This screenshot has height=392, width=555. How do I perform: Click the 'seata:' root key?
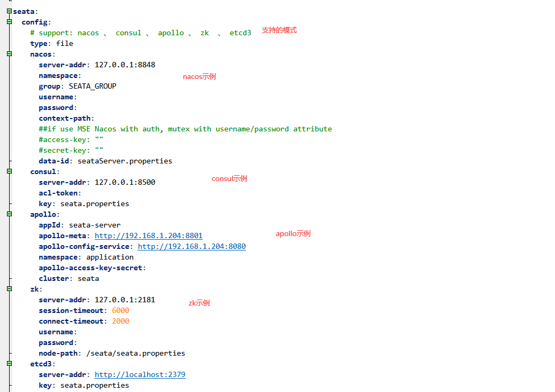click(x=26, y=12)
